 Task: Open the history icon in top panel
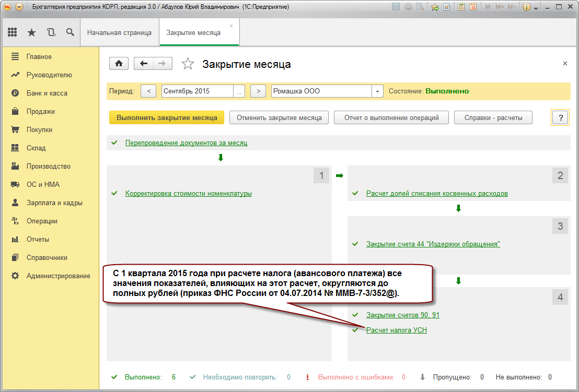click(x=51, y=32)
